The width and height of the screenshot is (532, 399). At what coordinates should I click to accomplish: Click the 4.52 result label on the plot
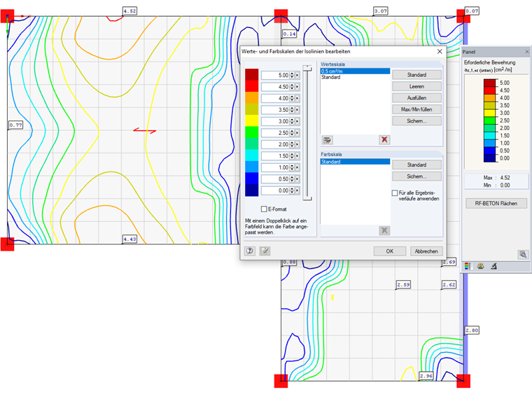pyautogui.click(x=129, y=11)
